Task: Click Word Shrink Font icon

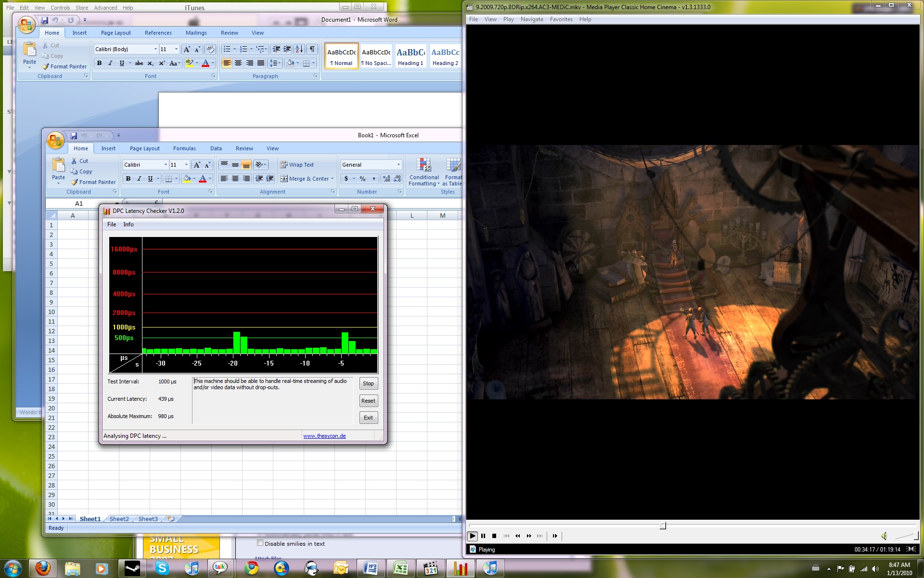Action: [197, 49]
